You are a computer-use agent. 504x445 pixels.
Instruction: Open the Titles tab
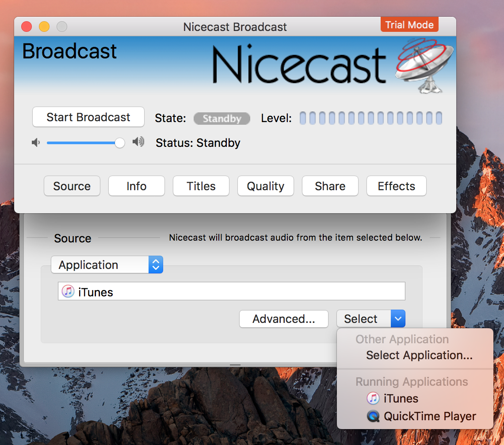[x=201, y=186]
